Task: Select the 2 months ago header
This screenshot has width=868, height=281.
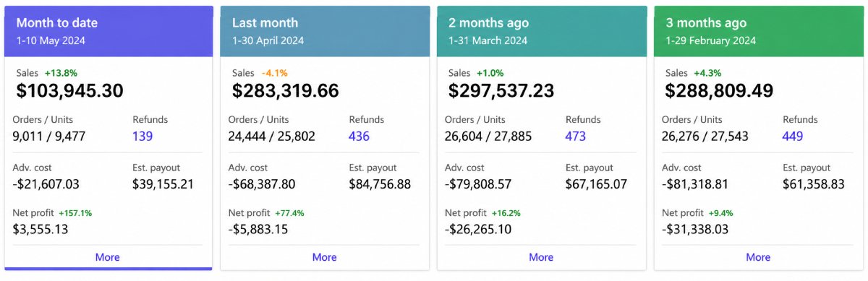Action: click(542, 31)
